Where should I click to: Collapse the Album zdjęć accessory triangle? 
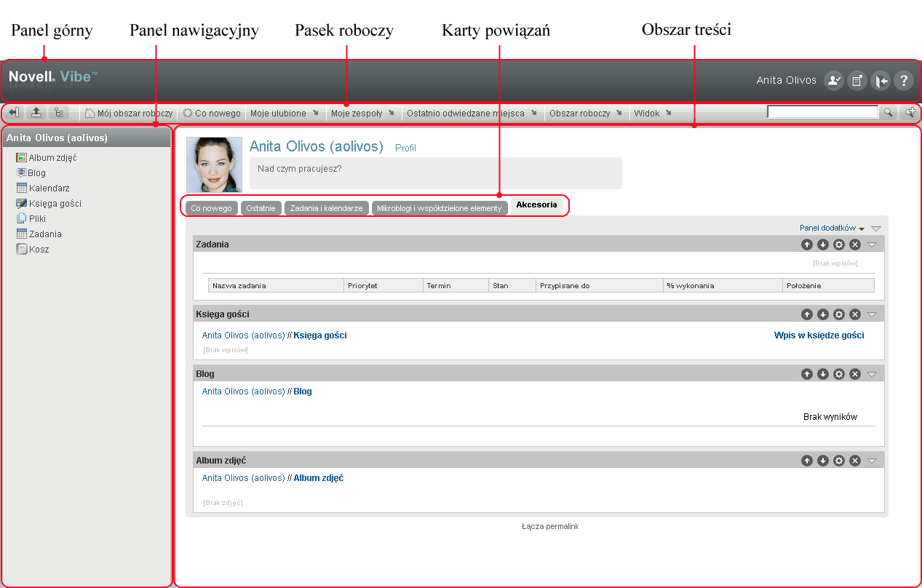872,461
